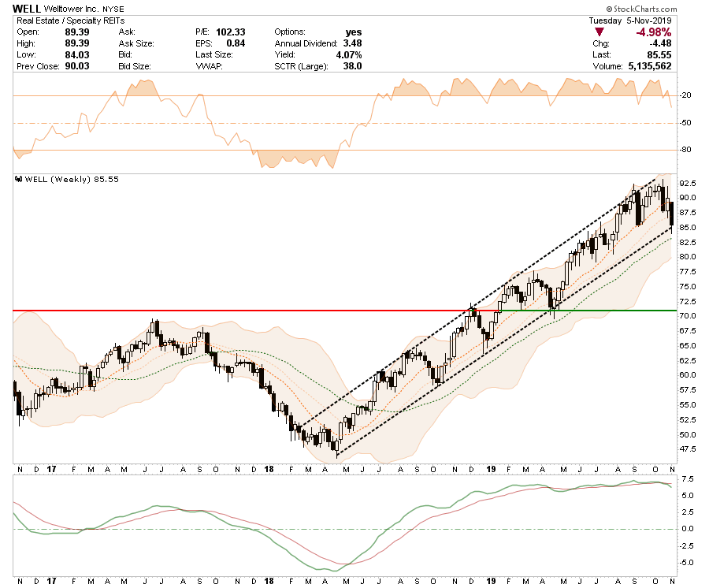Select the WELL ticker symbol in the title
The image size is (709, 588).
click(x=27, y=9)
